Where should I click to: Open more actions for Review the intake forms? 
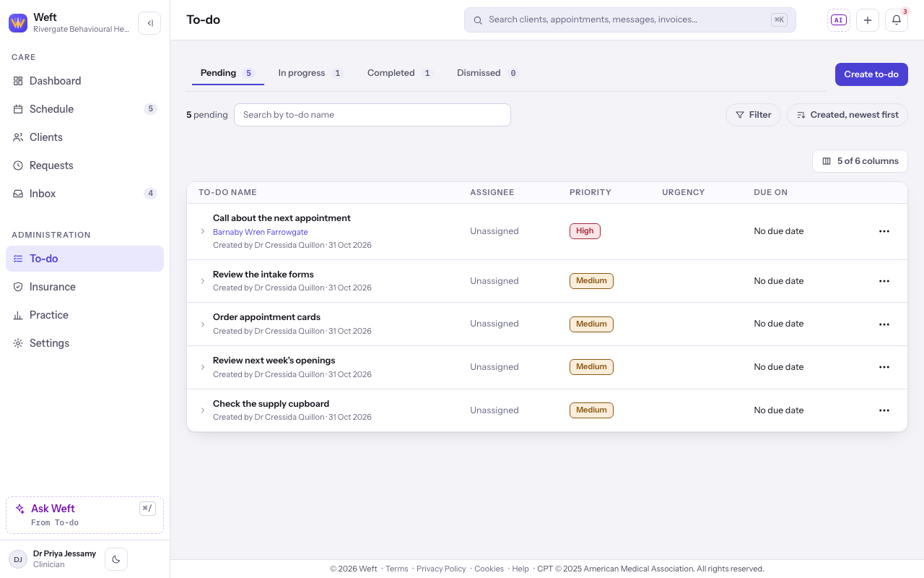884,281
